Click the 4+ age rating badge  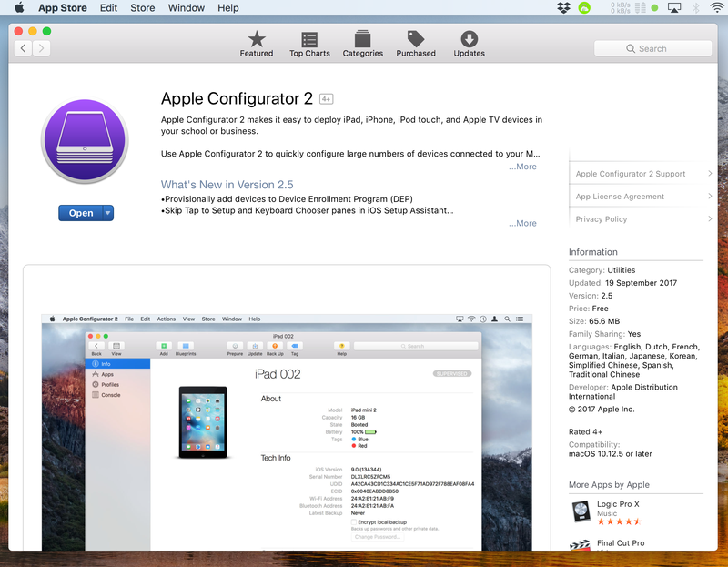(326, 99)
